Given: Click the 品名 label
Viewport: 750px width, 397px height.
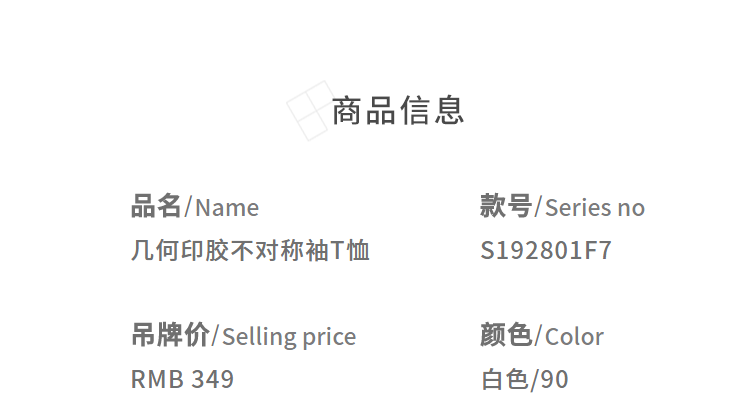Looking at the screenshot, I should coord(156,207).
